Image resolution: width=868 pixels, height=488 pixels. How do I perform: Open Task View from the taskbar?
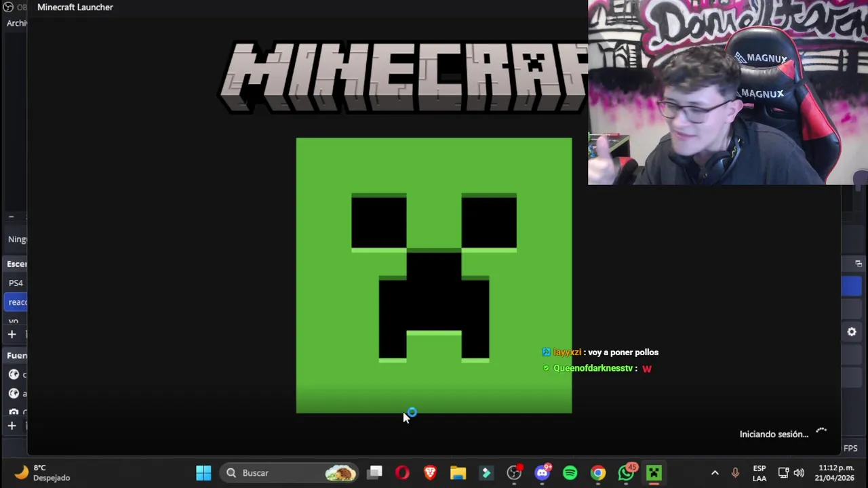(x=375, y=472)
